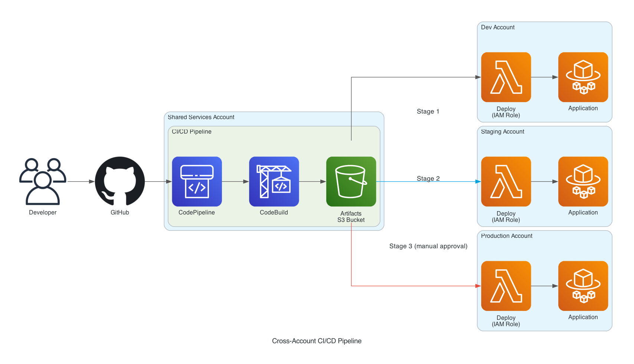This screenshot has height=364, width=634.
Task: Click the 'Stage 3 (manual approval)' label
Action: point(428,246)
